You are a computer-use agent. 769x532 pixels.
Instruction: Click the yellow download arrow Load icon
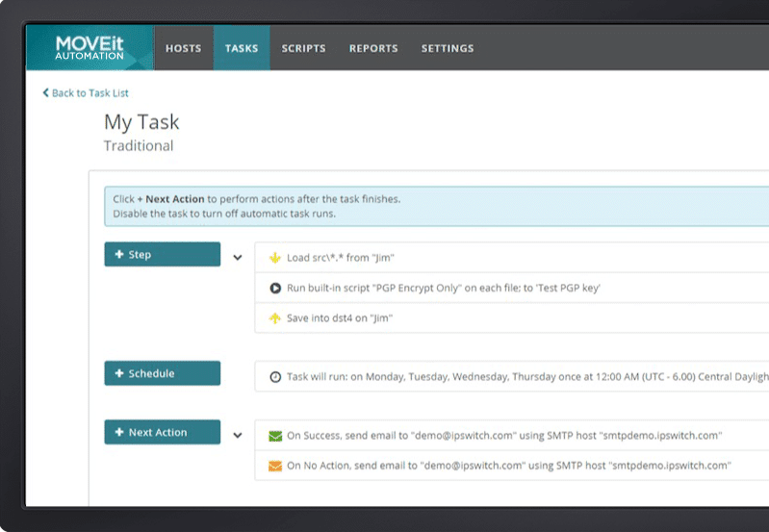pyautogui.click(x=274, y=258)
